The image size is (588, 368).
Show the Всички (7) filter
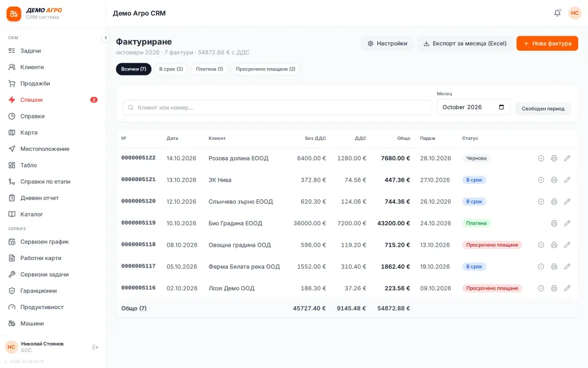[x=134, y=69]
